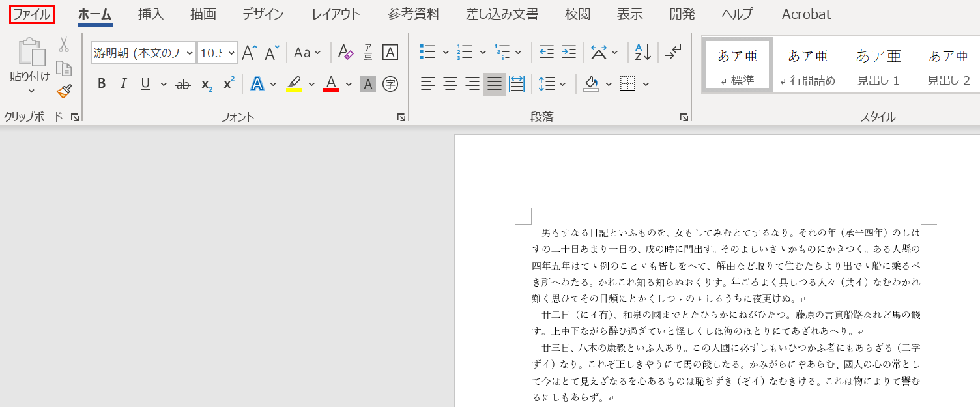Apply red font color
This screenshot has width=980, height=407.
pos(331,84)
